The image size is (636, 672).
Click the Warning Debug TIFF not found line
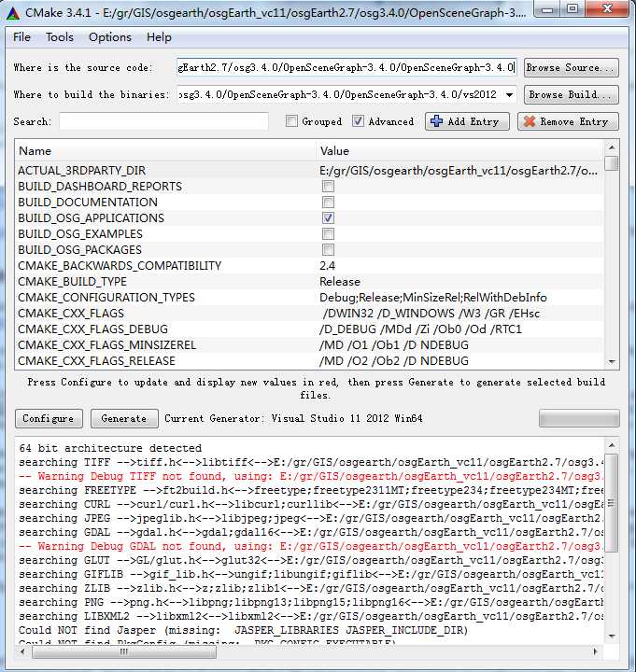point(311,476)
